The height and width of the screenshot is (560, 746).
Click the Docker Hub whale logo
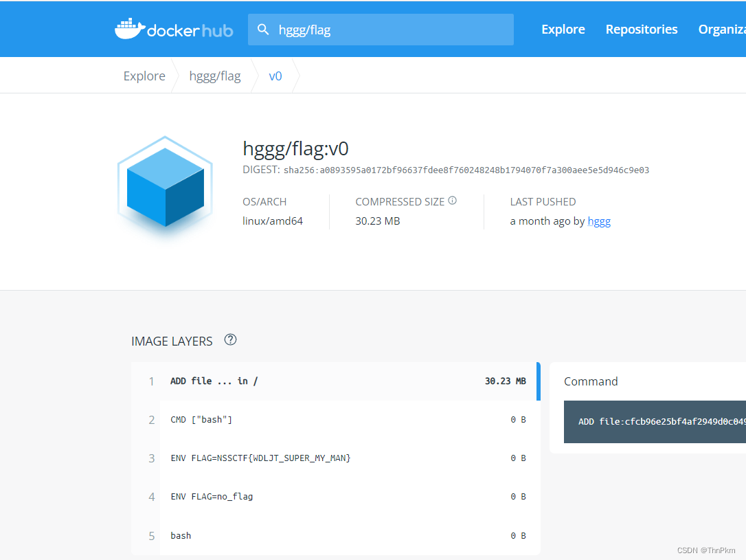[174, 29]
